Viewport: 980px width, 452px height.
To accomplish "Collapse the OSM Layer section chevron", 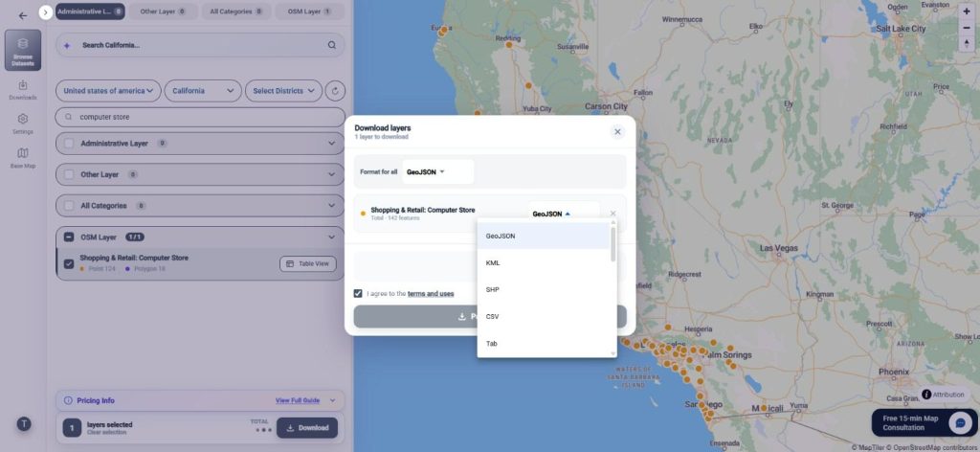I will [x=332, y=237].
